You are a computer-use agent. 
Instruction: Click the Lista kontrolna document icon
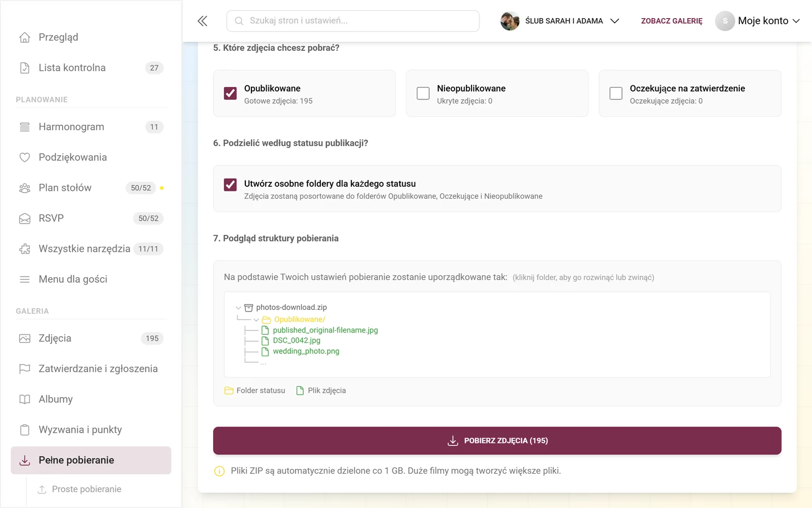[x=25, y=68]
